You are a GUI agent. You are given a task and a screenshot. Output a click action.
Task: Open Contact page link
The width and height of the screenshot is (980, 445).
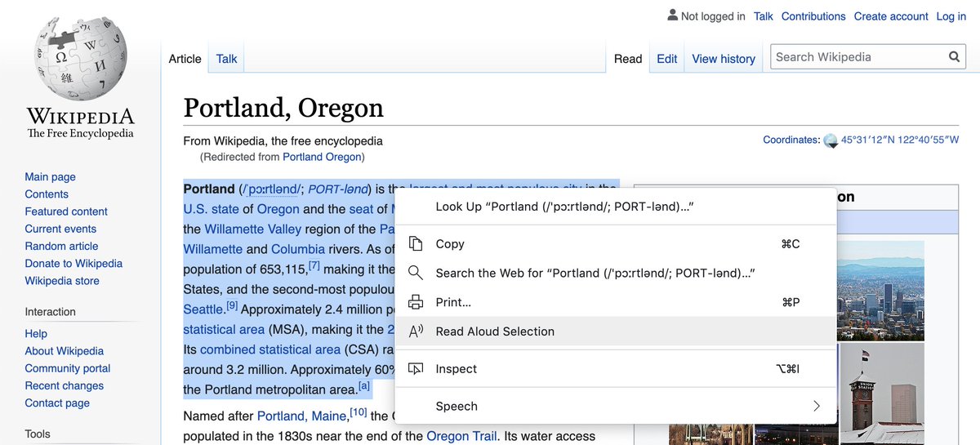pyautogui.click(x=57, y=403)
